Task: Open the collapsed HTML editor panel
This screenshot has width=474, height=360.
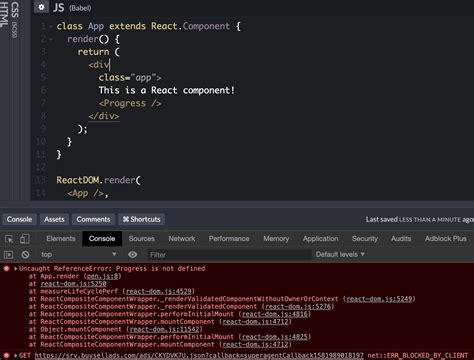Action: click(x=4, y=14)
